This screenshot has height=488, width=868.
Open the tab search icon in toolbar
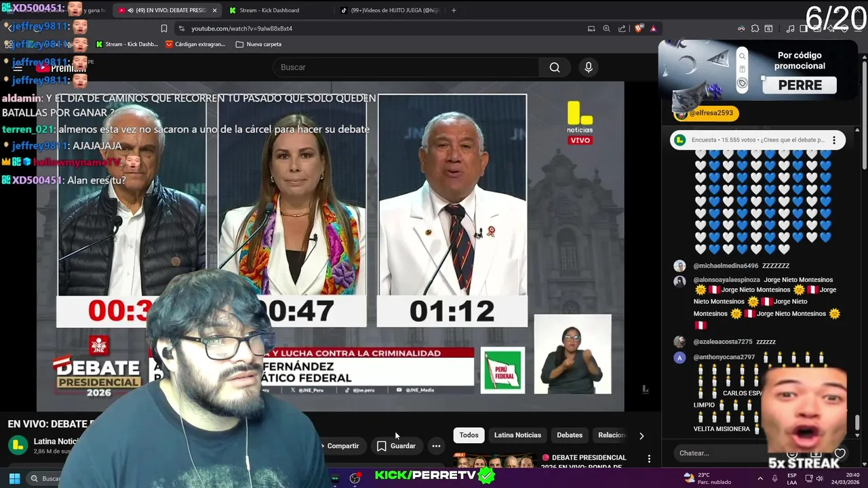pyautogui.click(x=768, y=28)
